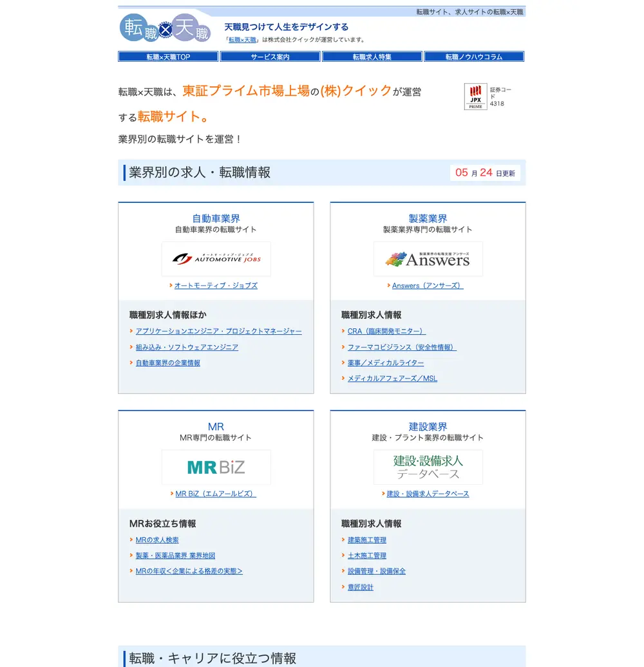Click the 建設・設備求人データベース logo banner
Image resolution: width=644 pixels, height=667 pixels.
[428, 467]
